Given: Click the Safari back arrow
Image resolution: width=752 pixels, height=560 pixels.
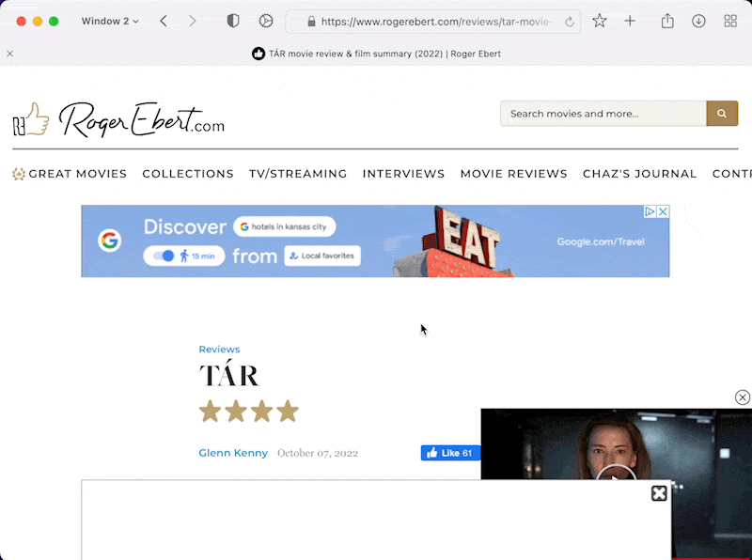Looking at the screenshot, I should (x=164, y=21).
